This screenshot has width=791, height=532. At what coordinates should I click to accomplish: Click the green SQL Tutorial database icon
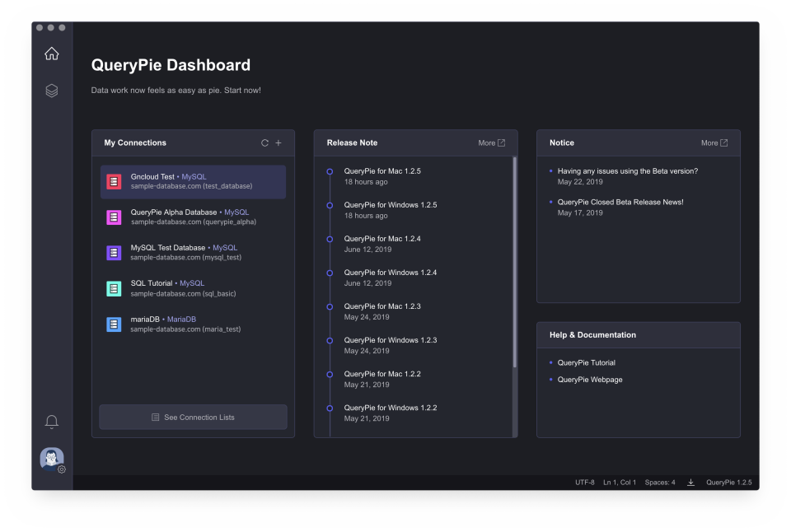tap(114, 288)
